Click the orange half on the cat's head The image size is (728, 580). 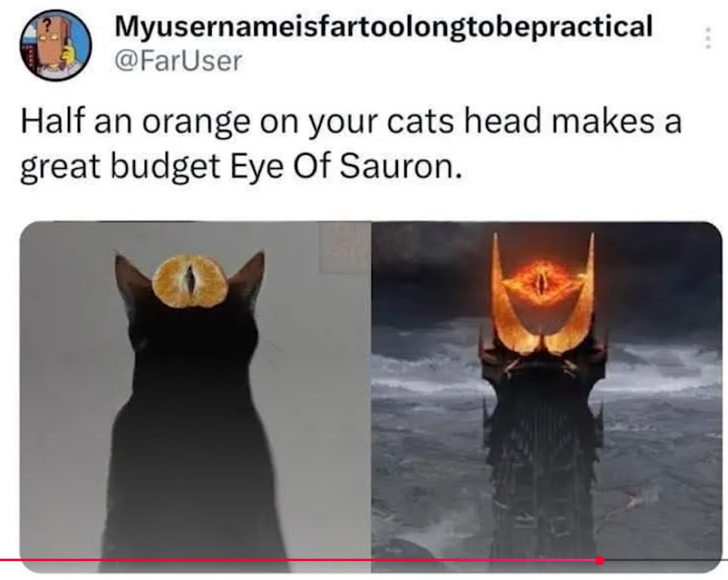190,281
